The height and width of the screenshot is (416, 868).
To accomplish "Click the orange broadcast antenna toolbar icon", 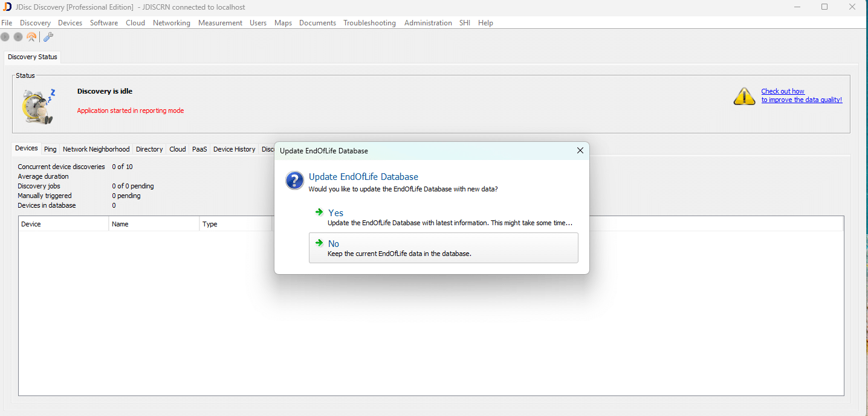I will coord(31,37).
